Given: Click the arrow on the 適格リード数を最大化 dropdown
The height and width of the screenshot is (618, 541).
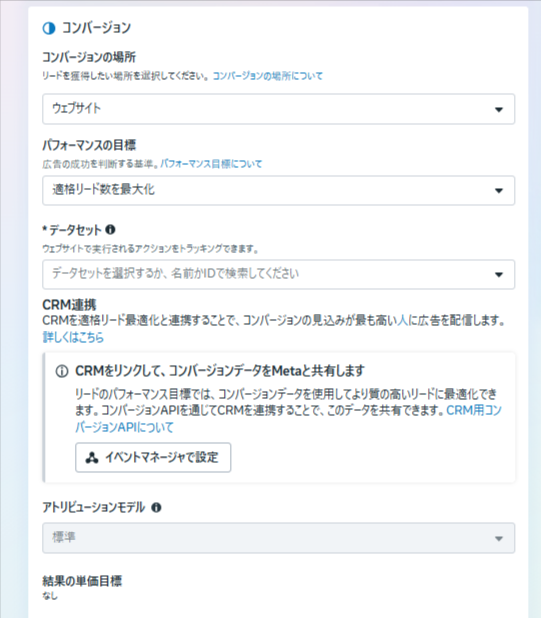Looking at the screenshot, I should point(499,191).
